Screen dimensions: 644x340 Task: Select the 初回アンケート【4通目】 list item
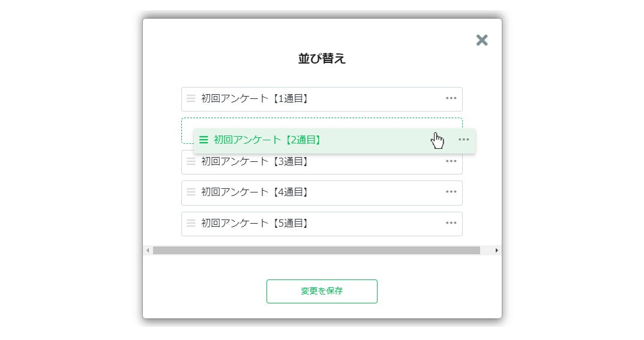click(254, 192)
